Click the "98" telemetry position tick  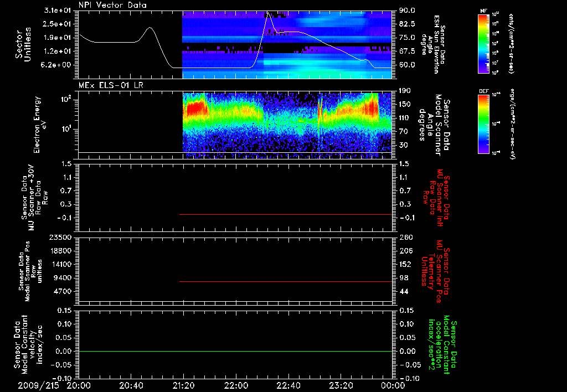point(403,278)
